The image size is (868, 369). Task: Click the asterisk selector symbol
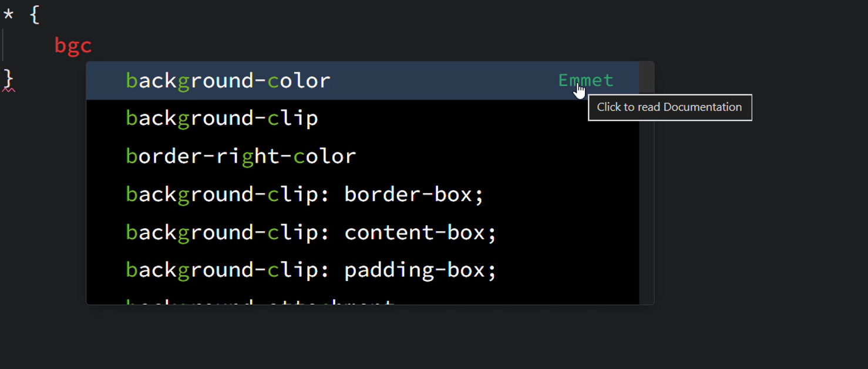pos(8,13)
